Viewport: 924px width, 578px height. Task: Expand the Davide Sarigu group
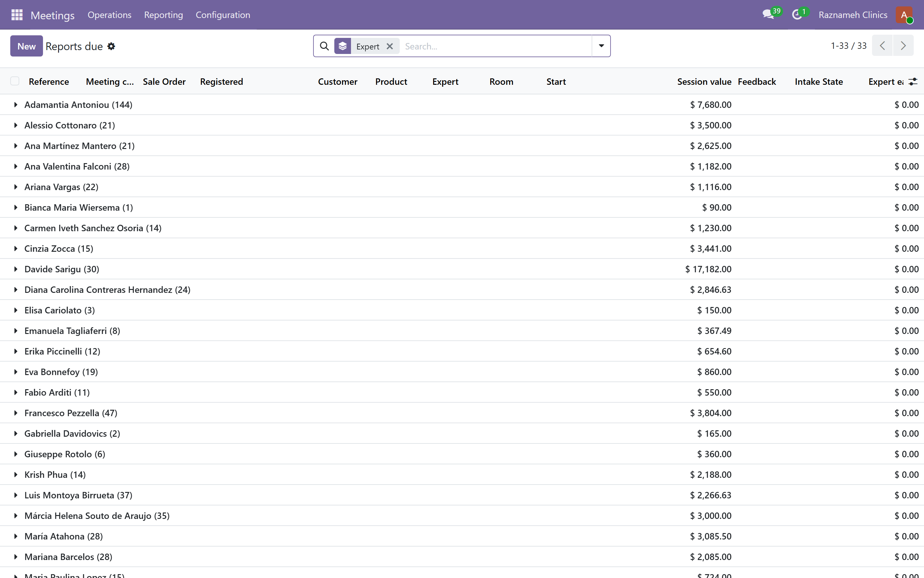coord(16,269)
